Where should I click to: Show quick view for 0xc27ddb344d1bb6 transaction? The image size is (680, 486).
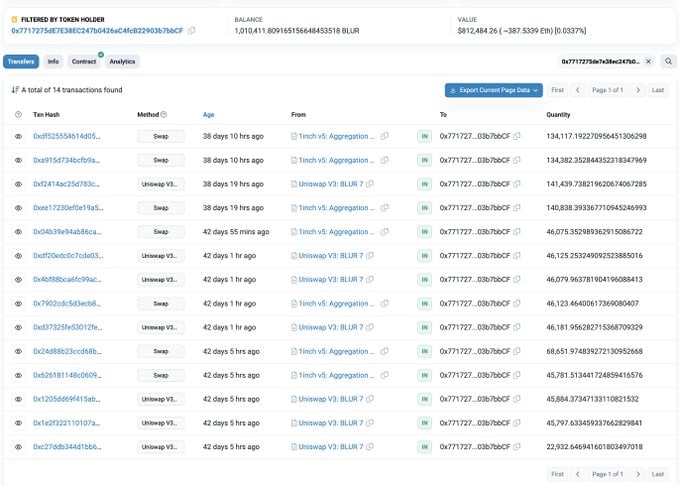point(18,446)
